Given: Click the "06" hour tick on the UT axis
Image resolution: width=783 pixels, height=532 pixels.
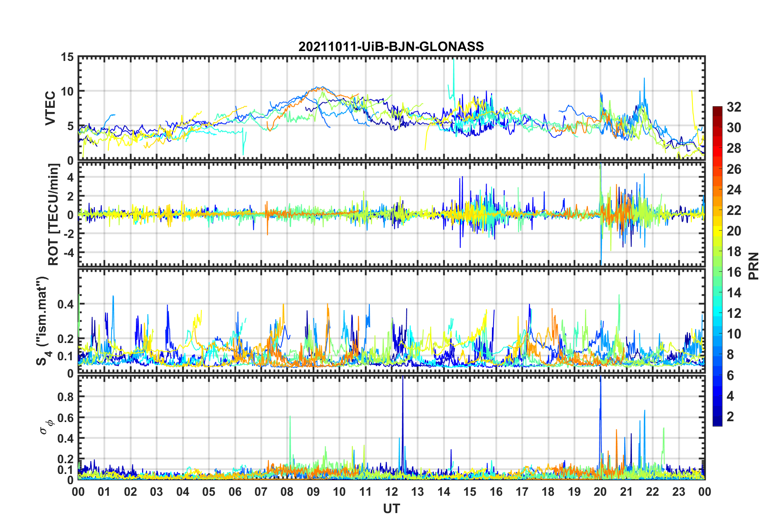Looking at the screenshot, I should pos(235,492).
